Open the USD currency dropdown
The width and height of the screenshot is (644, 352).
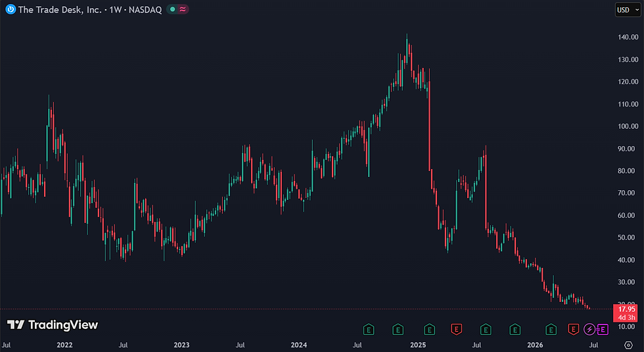point(628,10)
